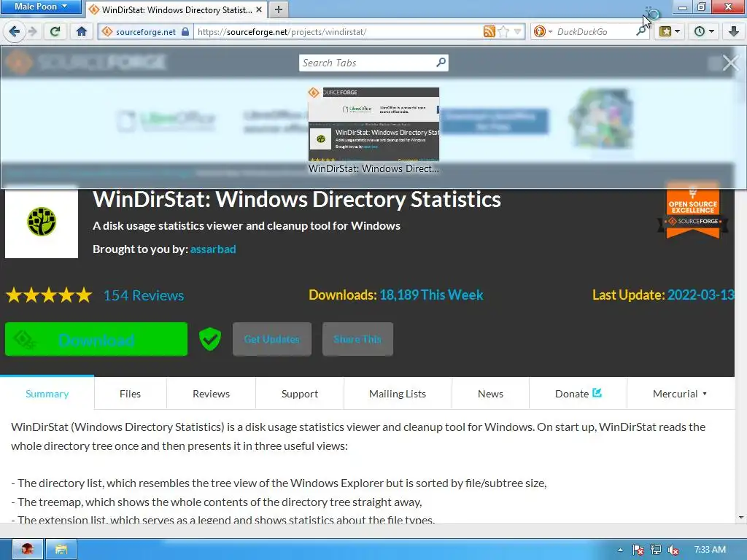Switch to the News tab

(490, 394)
